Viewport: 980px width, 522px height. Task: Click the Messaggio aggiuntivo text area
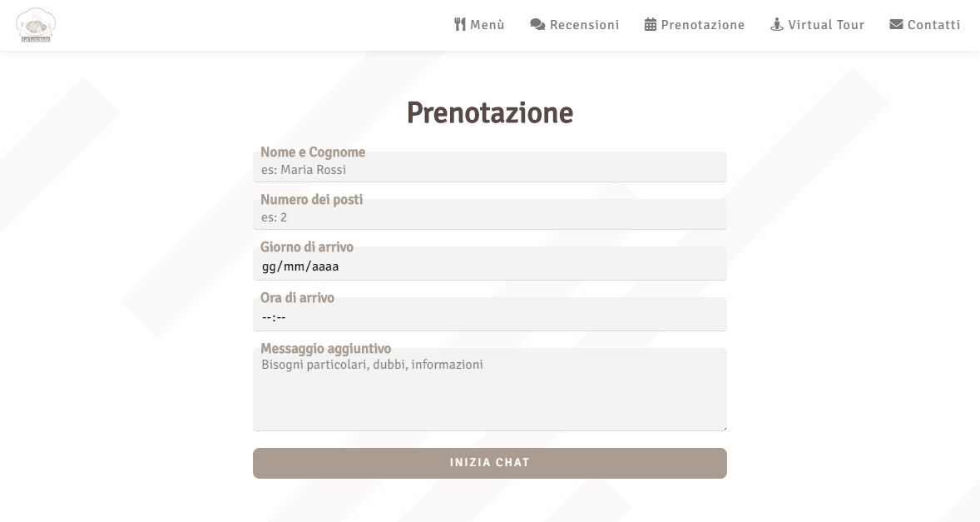(x=490, y=390)
